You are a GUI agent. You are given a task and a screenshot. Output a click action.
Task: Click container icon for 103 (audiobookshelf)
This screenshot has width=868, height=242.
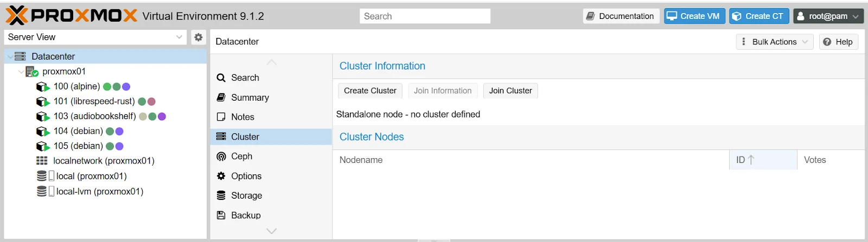pos(42,116)
